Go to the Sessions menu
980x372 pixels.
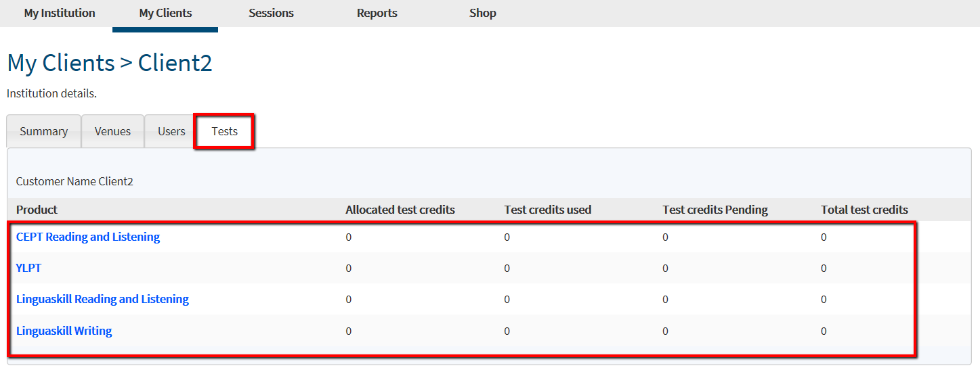pos(271,13)
